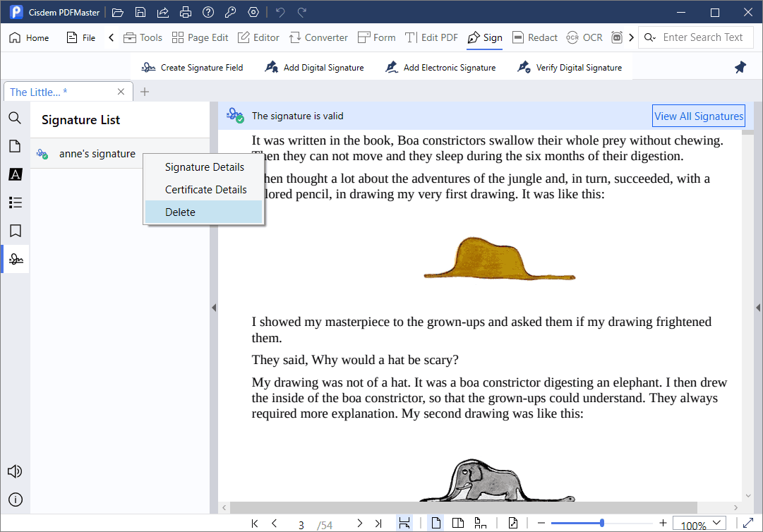Switch to the Redact ribbon tab
The height and width of the screenshot is (532, 763).
tap(535, 37)
